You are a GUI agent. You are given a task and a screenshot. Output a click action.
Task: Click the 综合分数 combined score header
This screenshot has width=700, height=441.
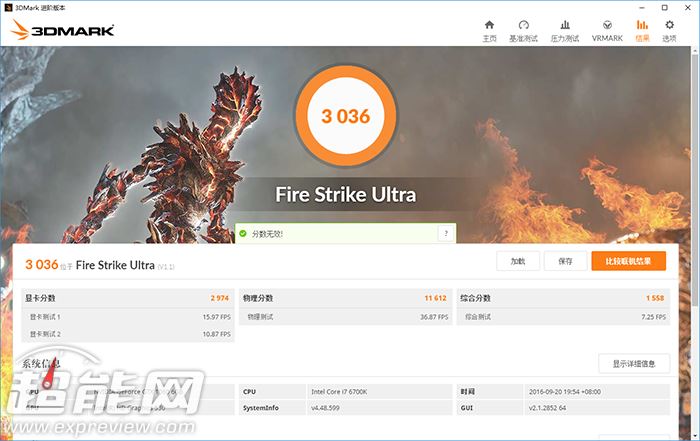476,298
